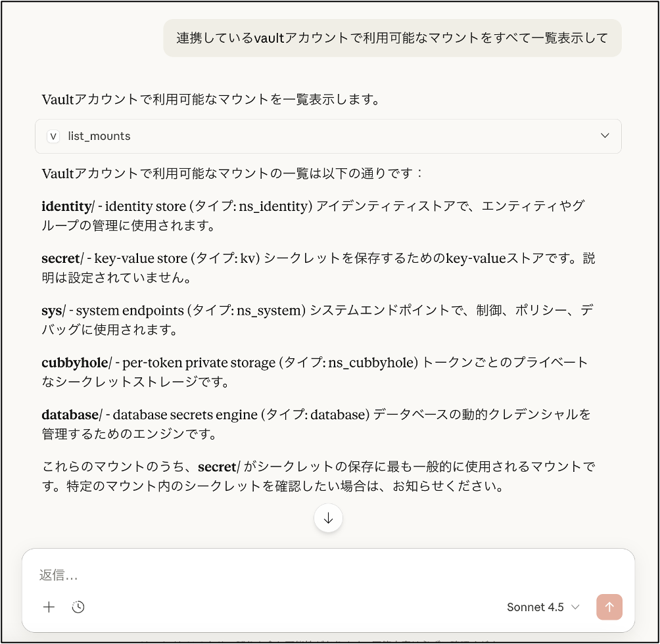Image resolution: width=660 pixels, height=644 pixels.
Task: Click the text 'Vaultアカウントで利用可能なマウントを一覧表示します。'
Action: point(210,100)
